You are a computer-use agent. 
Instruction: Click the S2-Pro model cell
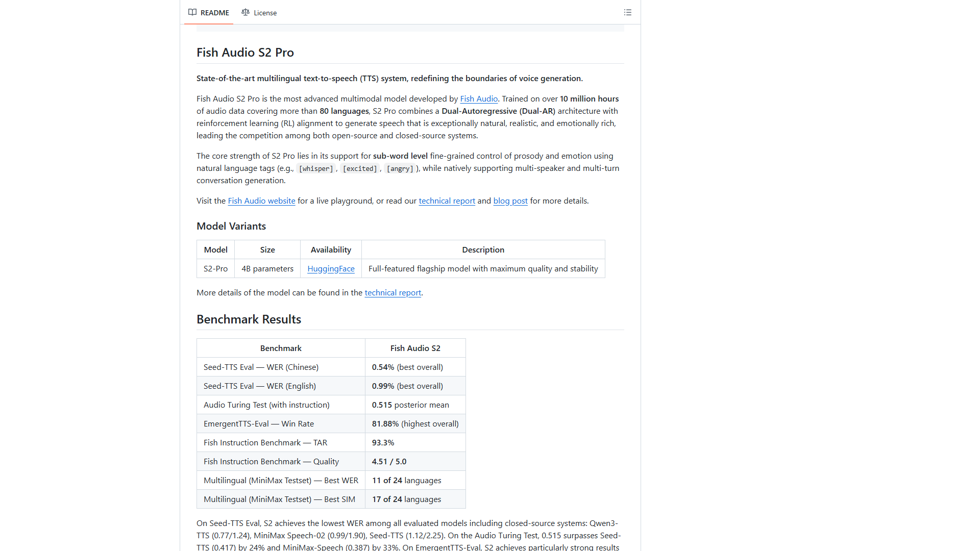pos(216,269)
